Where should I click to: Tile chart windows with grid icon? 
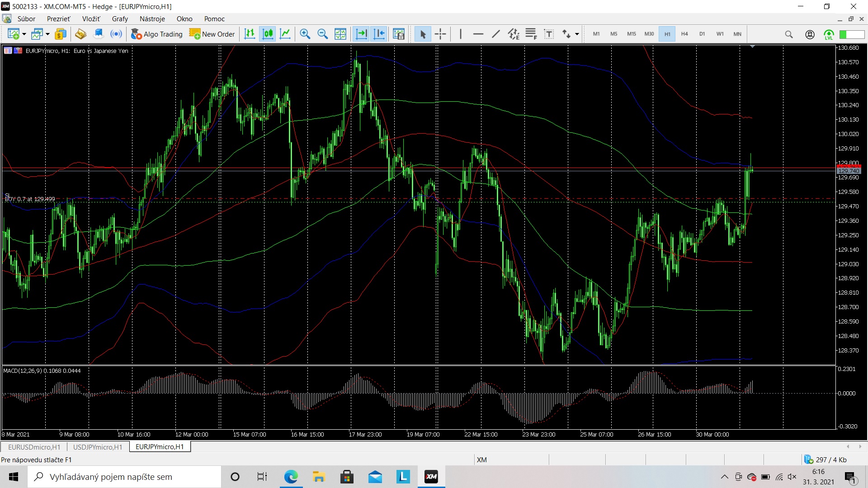(x=340, y=34)
